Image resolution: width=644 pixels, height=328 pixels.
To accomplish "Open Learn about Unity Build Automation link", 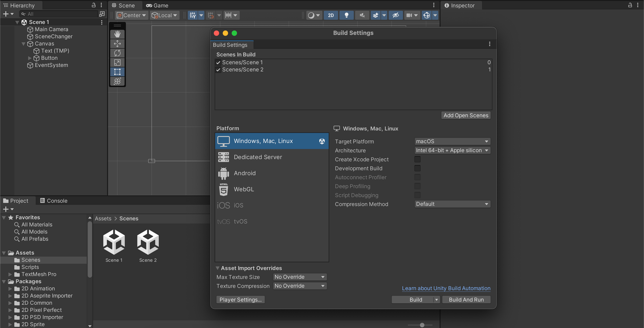I will (x=446, y=288).
